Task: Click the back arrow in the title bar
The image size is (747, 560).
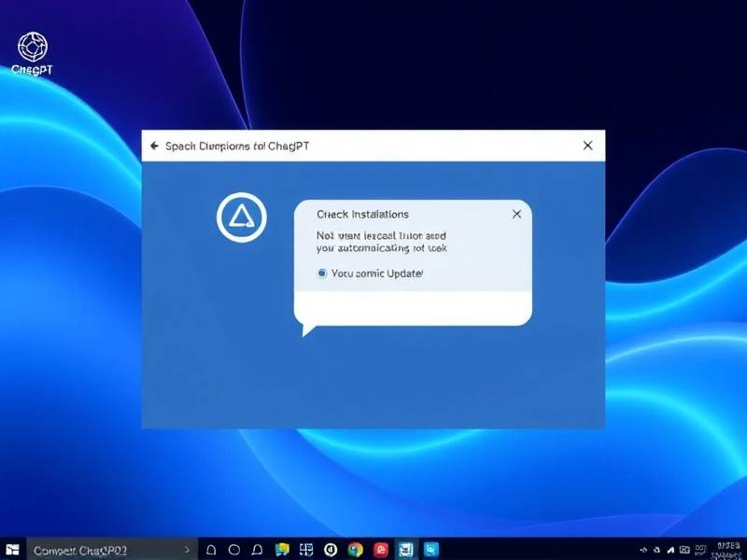Action: pyautogui.click(x=154, y=146)
